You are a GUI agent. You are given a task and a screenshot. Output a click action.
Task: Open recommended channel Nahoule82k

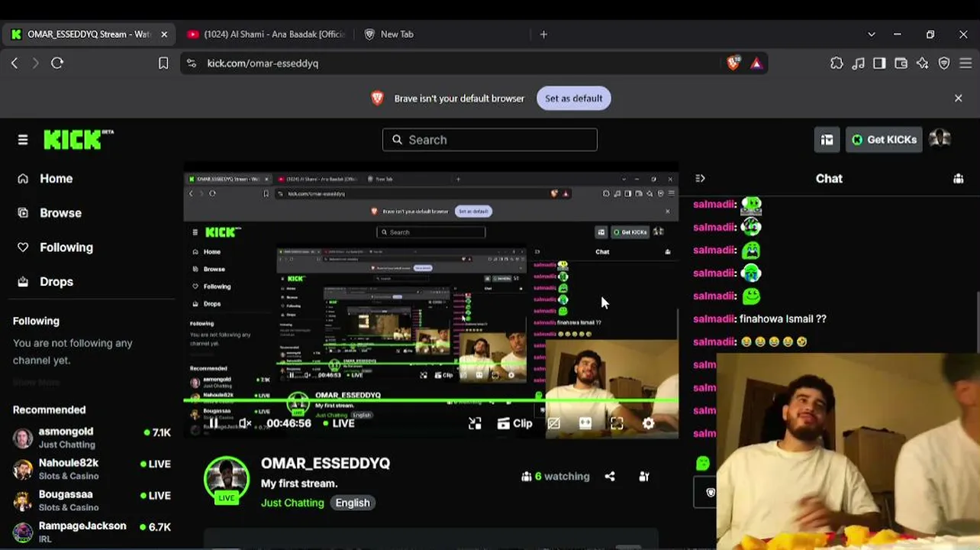coord(92,469)
